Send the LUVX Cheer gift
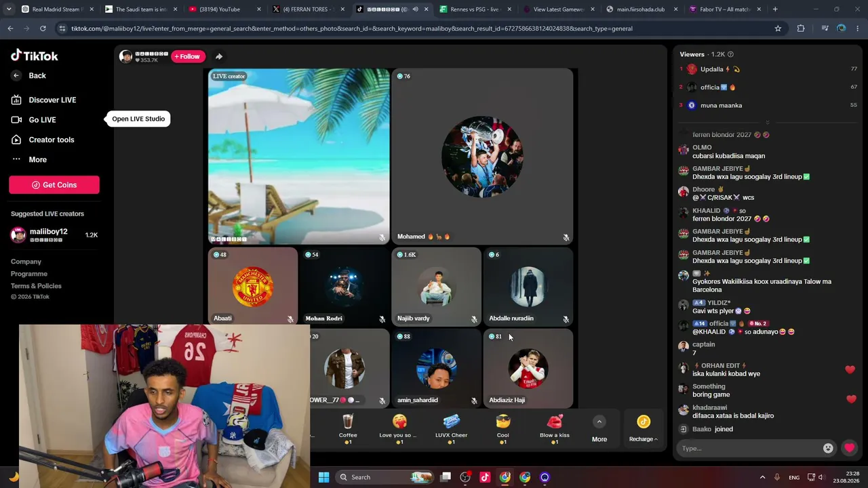Viewport: 868px width, 488px height. click(451, 429)
